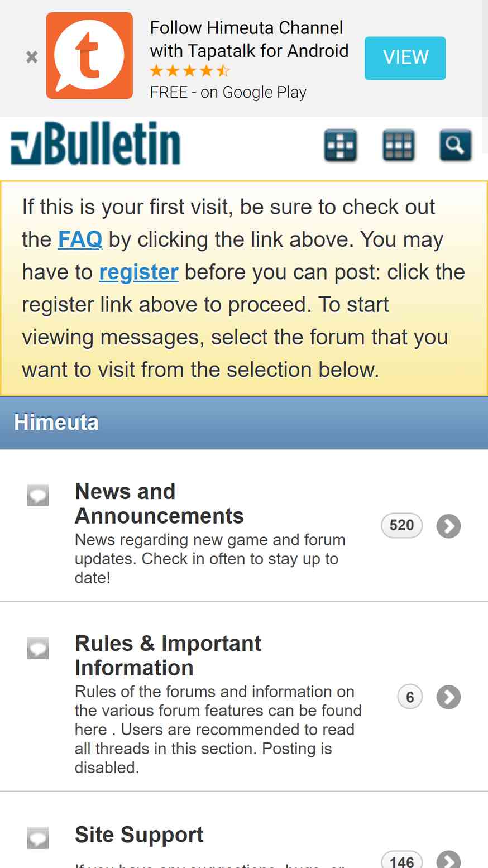Open the first grid navigation icon
The width and height of the screenshot is (488, 868).
click(341, 146)
